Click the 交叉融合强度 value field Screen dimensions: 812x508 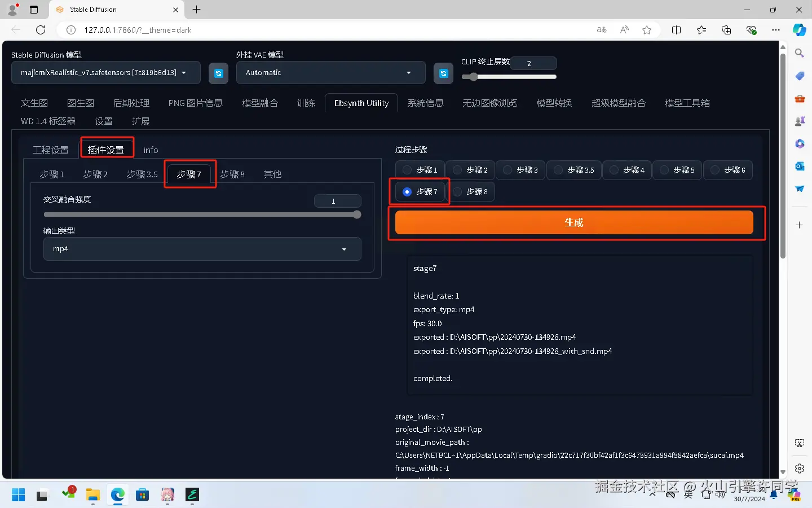point(337,201)
